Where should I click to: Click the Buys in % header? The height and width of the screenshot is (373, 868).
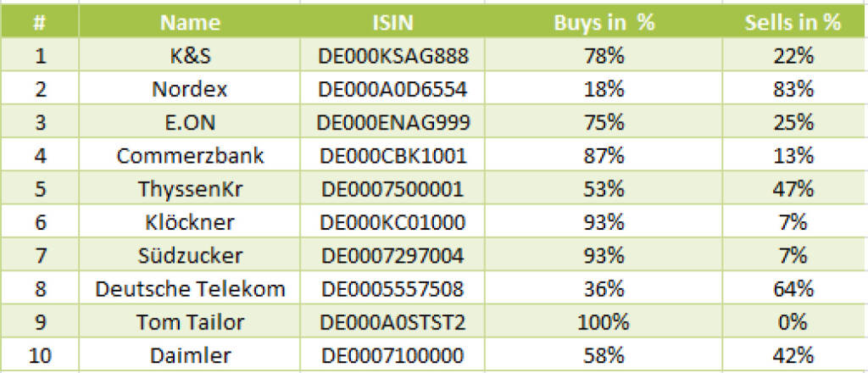(604, 23)
